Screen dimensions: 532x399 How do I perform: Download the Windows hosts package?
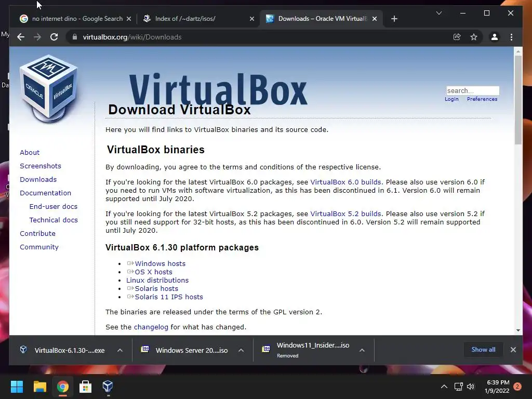tap(160, 263)
